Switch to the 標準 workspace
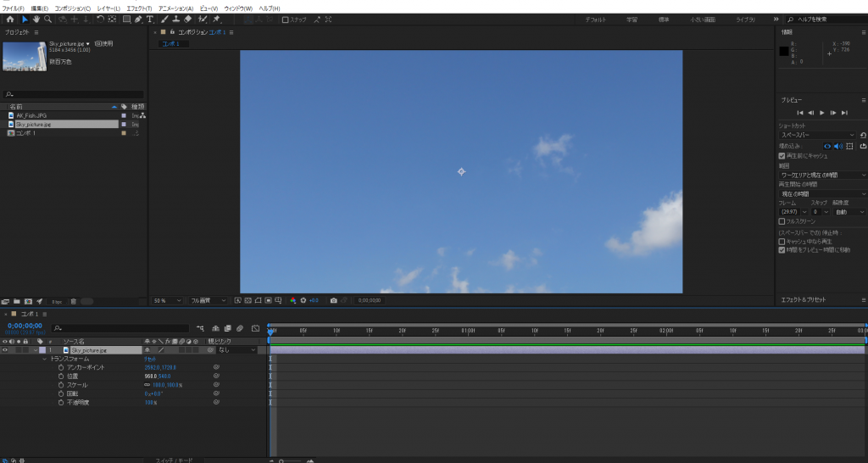 (x=663, y=20)
